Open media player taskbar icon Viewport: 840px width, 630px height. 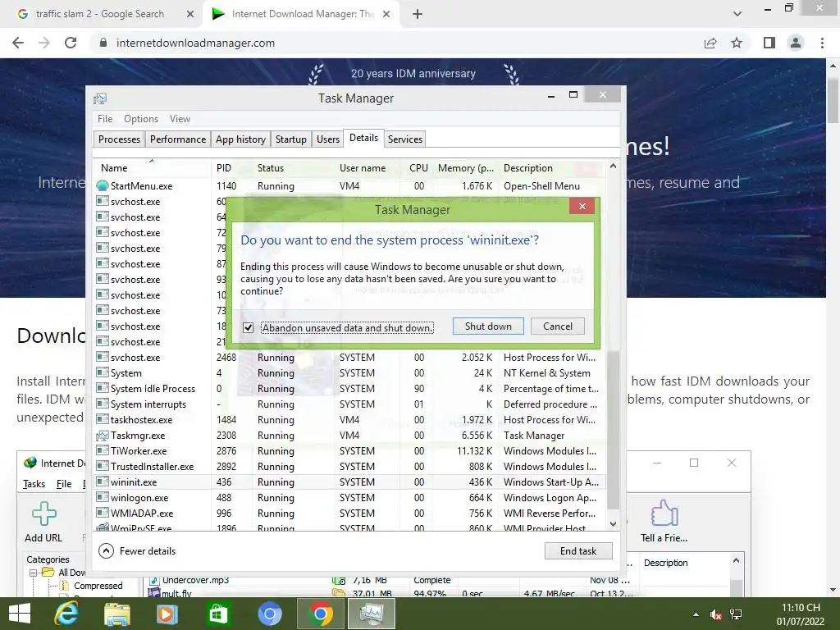click(x=167, y=614)
